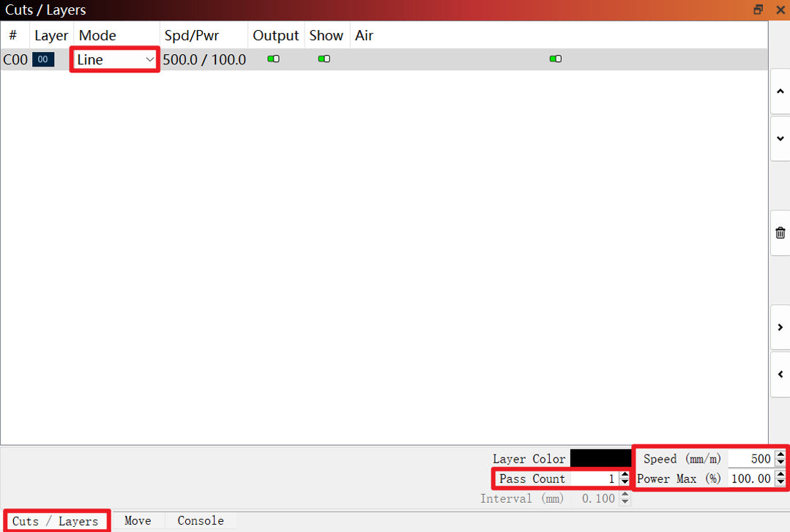
Task: Toggle Show for layer C00
Action: coord(324,59)
